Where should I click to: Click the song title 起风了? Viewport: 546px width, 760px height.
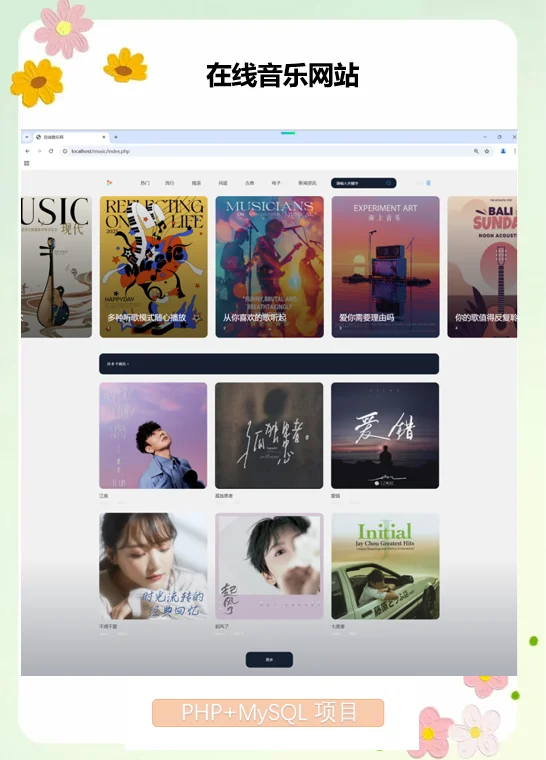pos(222,627)
